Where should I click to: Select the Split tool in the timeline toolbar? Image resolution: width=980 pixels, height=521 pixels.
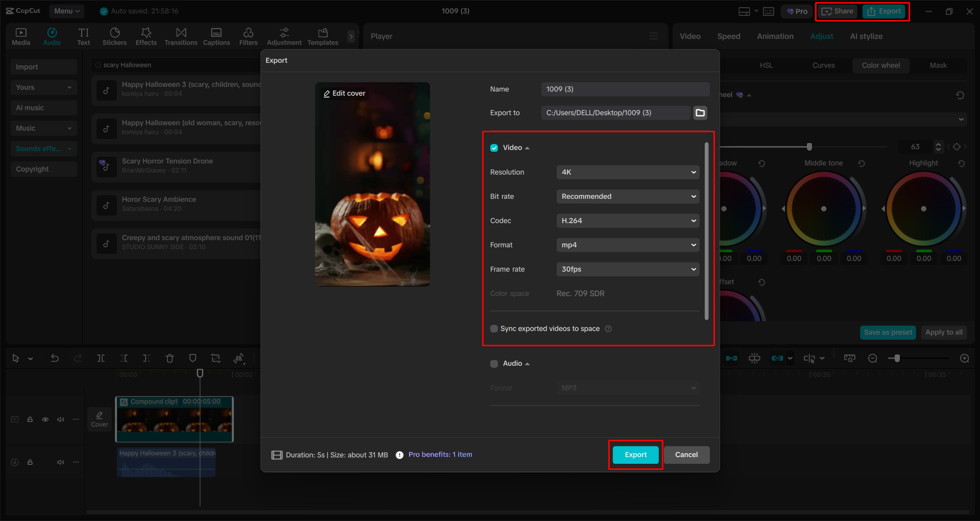[x=101, y=358]
